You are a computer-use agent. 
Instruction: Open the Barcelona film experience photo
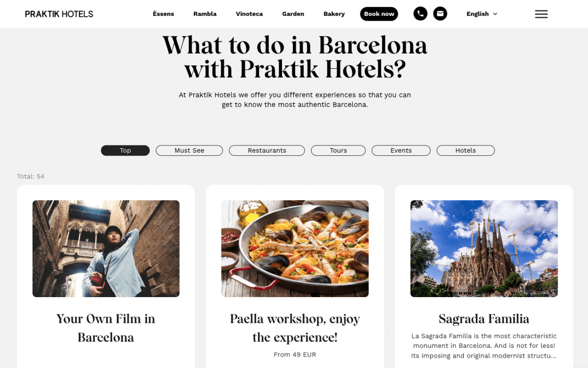[x=106, y=249]
